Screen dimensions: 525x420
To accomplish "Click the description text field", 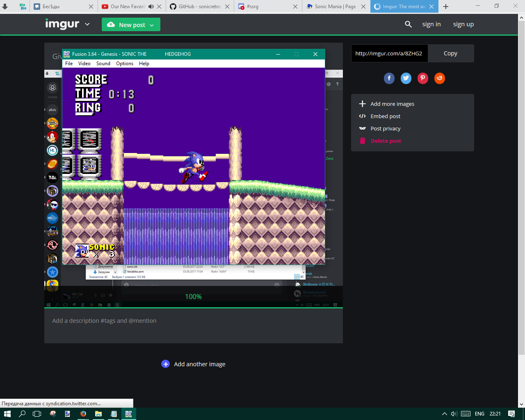I will pyautogui.click(x=193, y=321).
